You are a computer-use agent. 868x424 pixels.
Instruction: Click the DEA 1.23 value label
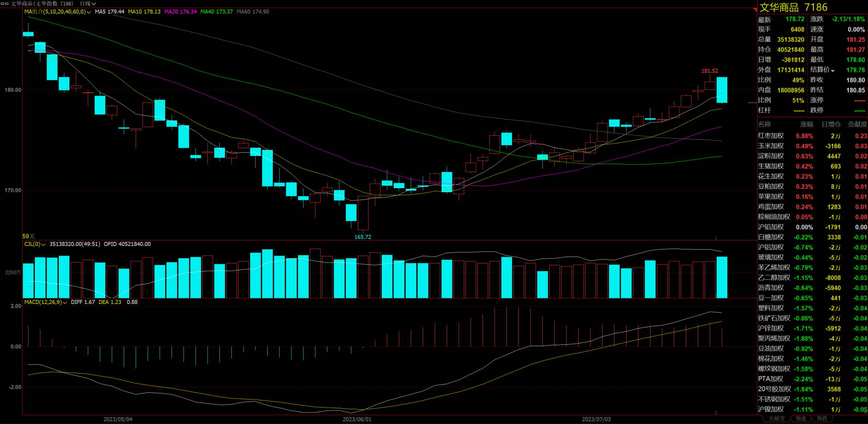pyautogui.click(x=110, y=302)
